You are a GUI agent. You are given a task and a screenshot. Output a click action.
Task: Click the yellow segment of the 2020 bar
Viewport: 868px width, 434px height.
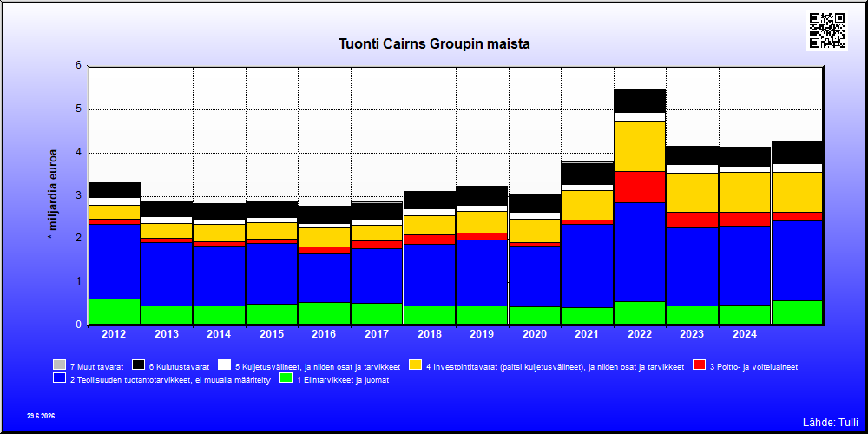point(534,231)
